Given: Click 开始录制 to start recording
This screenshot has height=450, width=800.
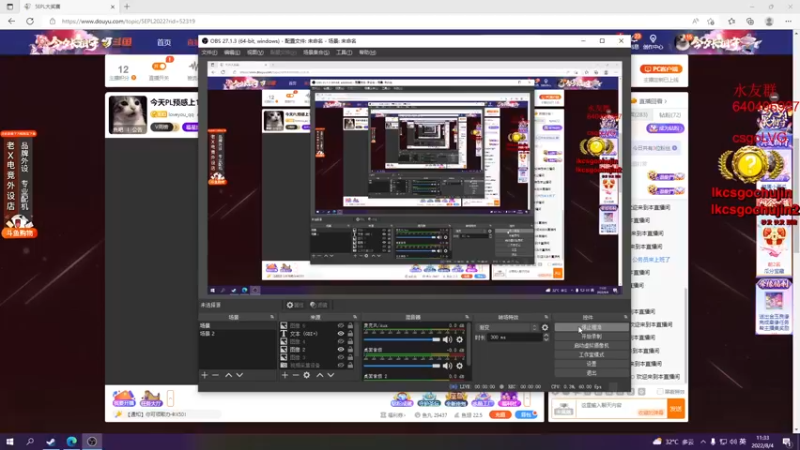Looking at the screenshot, I should coord(591,336).
